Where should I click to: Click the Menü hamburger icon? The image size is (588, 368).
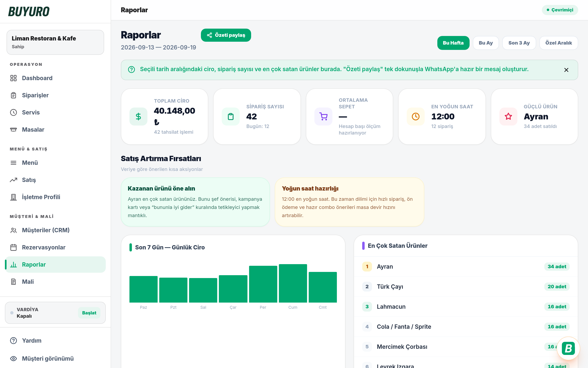pos(13,163)
